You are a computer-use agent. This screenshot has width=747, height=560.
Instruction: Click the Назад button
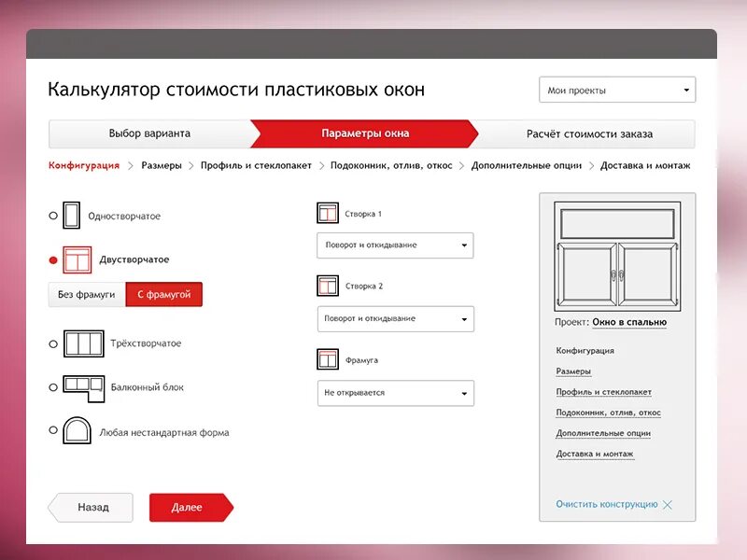coord(91,507)
